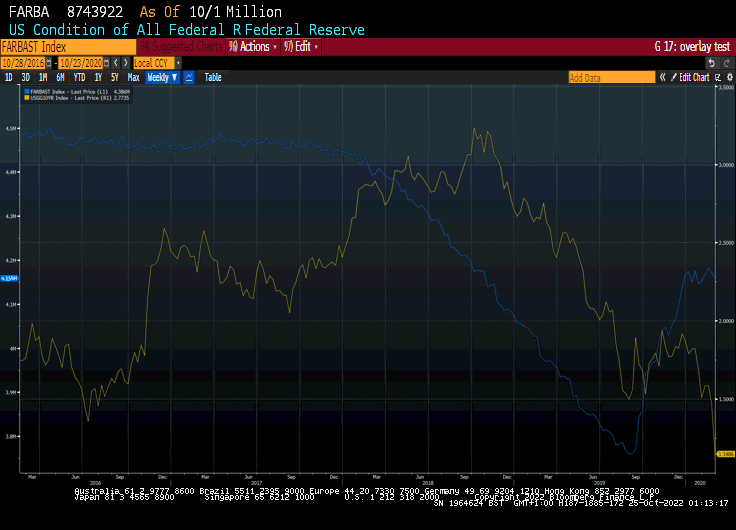Expand the 97) Edit menu
The width and height of the screenshot is (736, 530).
(301, 46)
